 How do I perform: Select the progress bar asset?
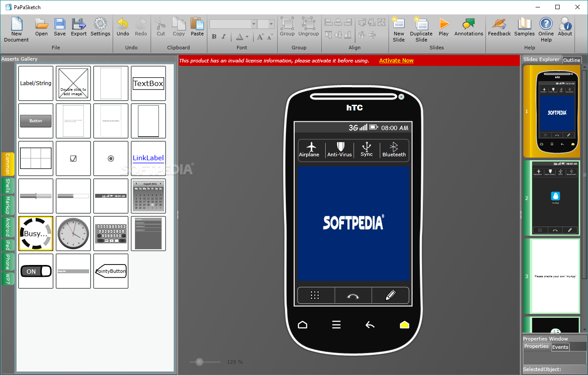(73, 196)
